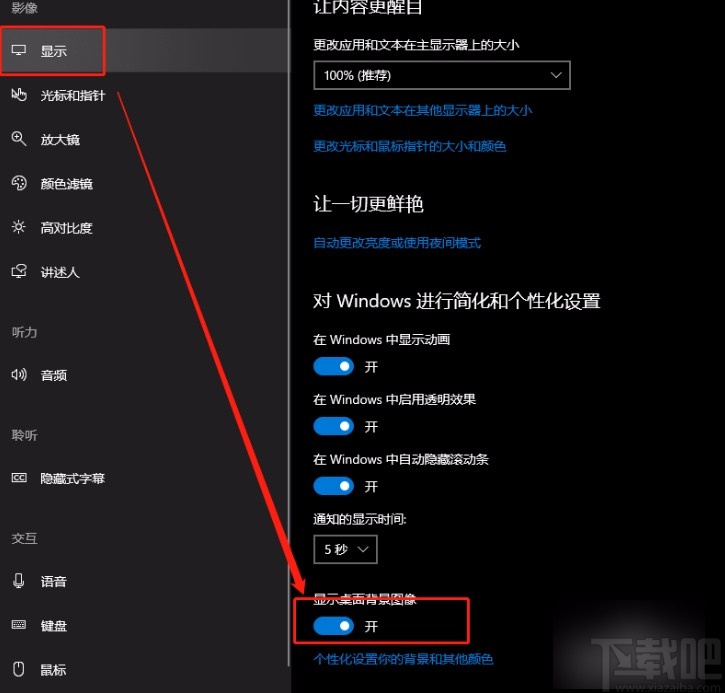Toggle 在 Windows 中自动隐藏滚动条 switch
The image size is (725, 693).
click(333, 486)
